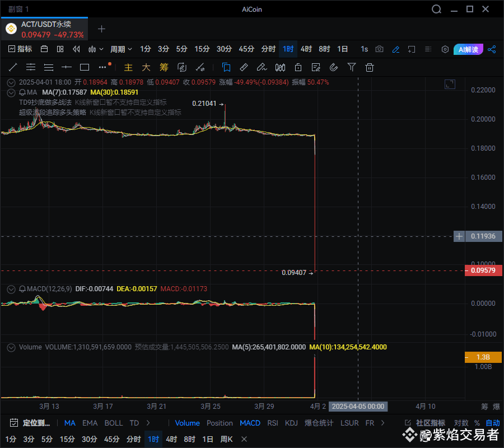Take a chart screenshot with the camera icon
The width and height of the screenshot is (504, 448).
point(379,49)
